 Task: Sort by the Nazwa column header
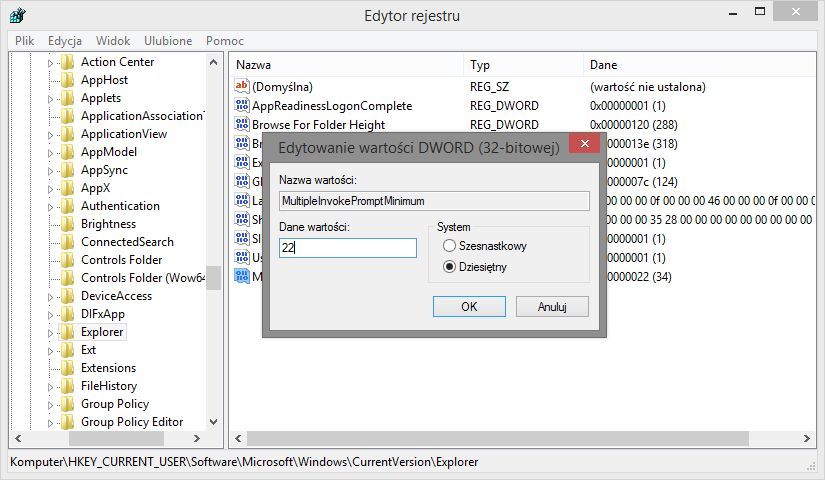[x=346, y=65]
